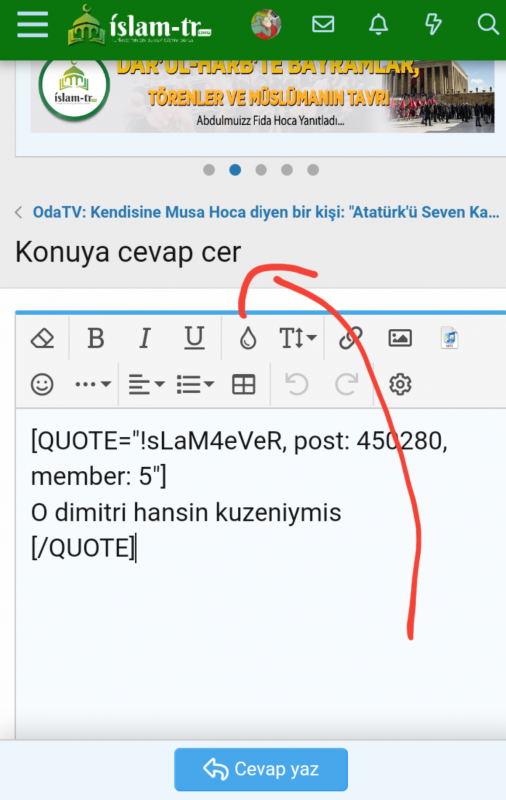Screen dimensions: 506x800
Task: Open more options ellipsis menu
Action: tap(93, 384)
